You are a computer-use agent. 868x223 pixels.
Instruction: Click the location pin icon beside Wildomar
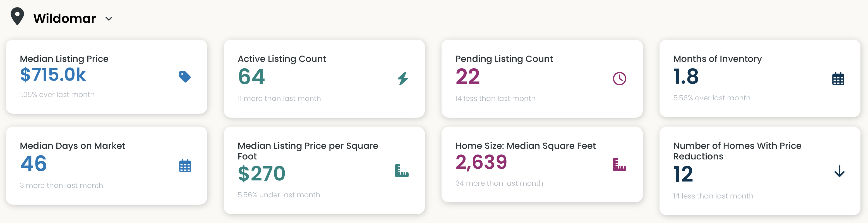[x=17, y=16]
